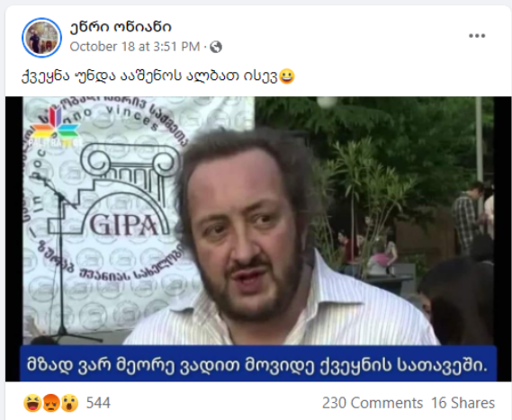The image size is (512, 420).
Task: Click the Palitra TV logo in video
Action: tap(55, 128)
